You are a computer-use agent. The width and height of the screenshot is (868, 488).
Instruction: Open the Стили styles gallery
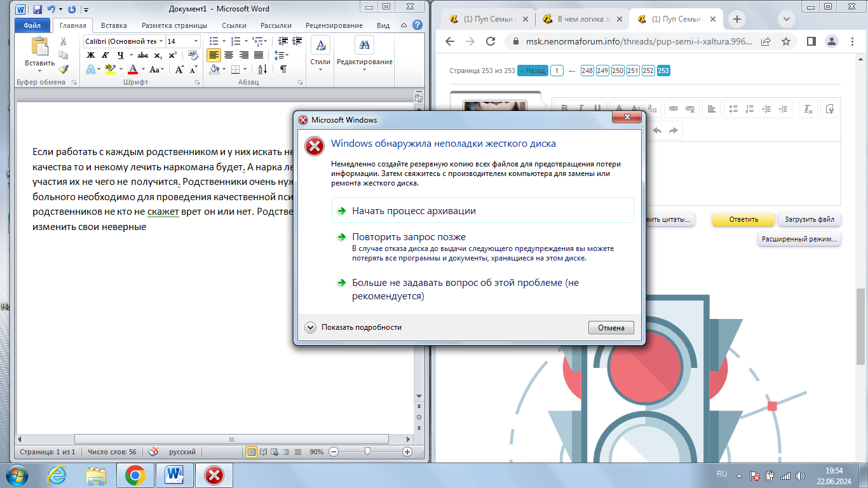pyautogui.click(x=320, y=55)
